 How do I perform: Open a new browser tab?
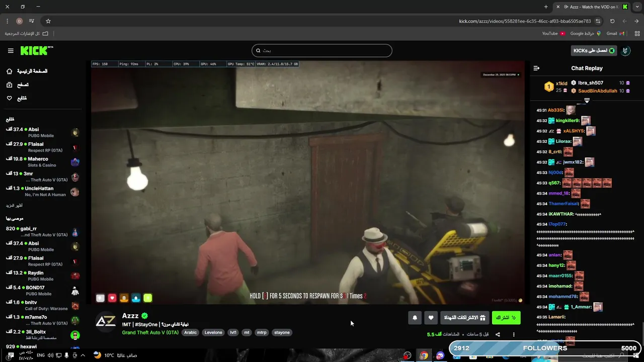546,7
